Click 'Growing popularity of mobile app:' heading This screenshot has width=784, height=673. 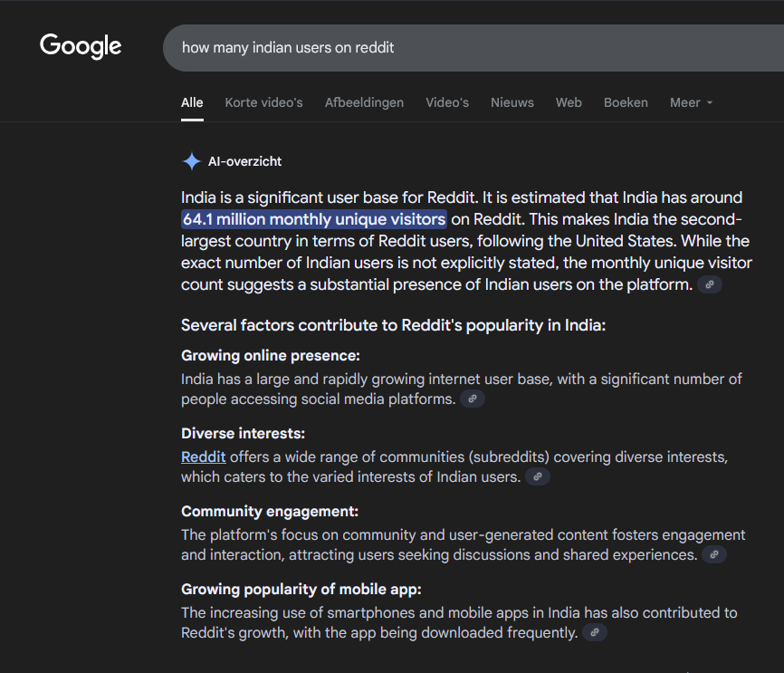(x=301, y=589)
